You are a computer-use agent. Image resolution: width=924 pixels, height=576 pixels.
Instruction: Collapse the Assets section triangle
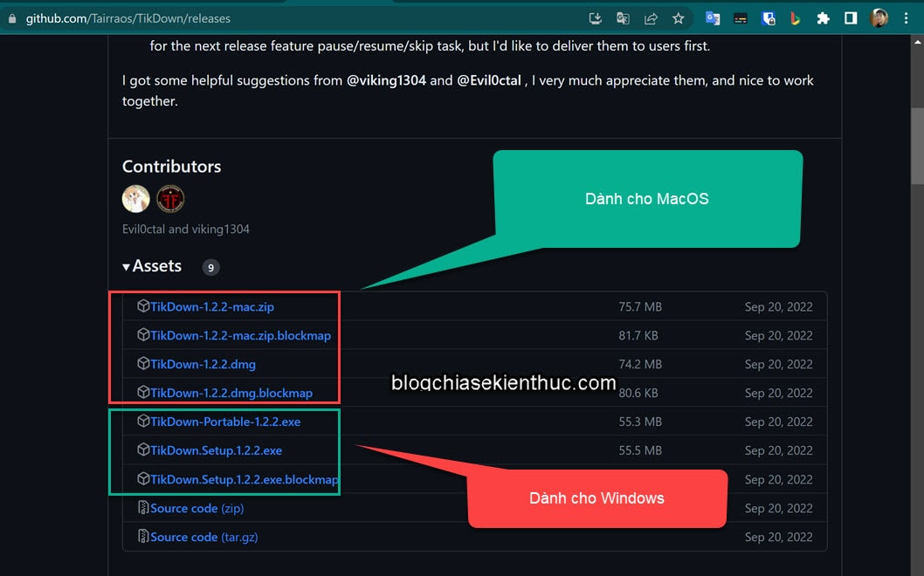[x=126, y=267]
